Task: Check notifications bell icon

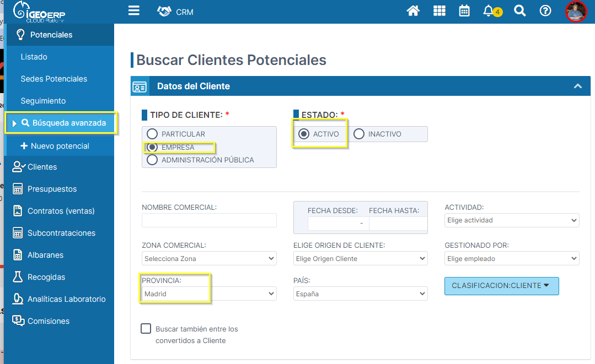Action: click(489, 11)
